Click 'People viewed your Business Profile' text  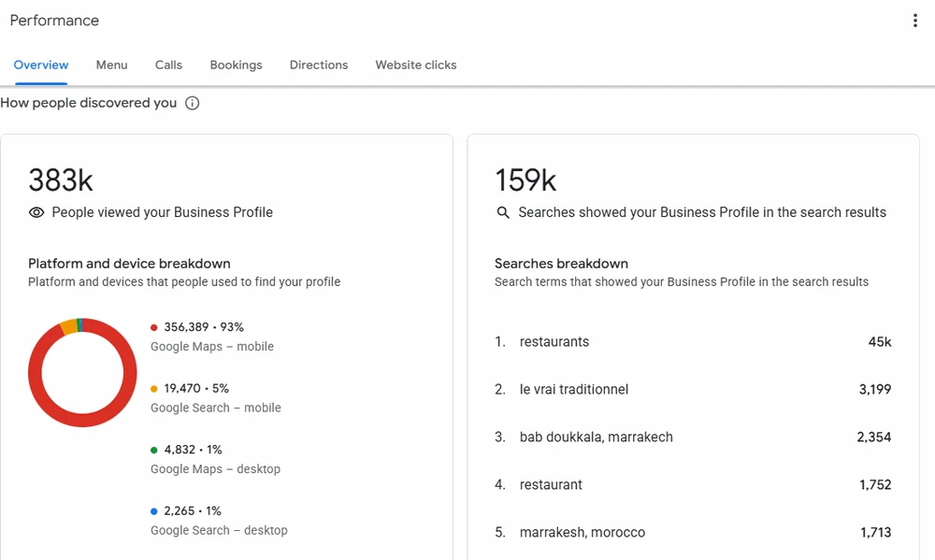[x=162, y=212]
